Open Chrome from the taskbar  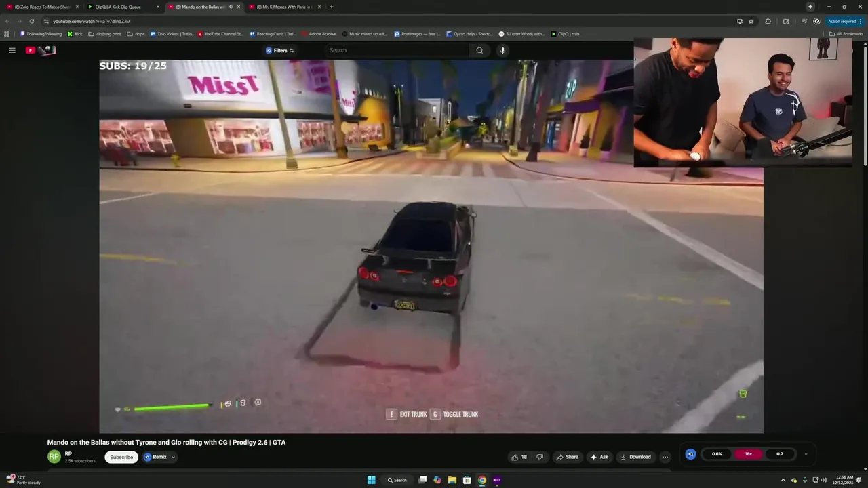[481, 480]
